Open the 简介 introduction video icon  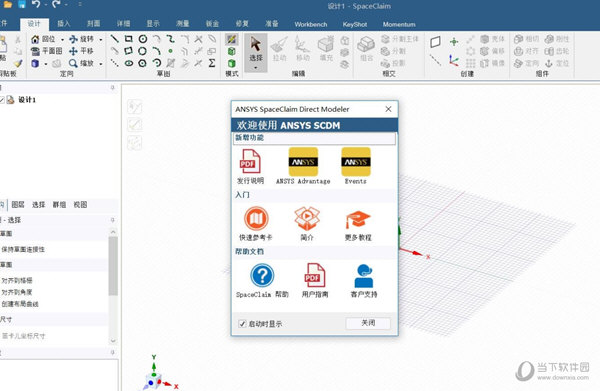coord(307,218)
